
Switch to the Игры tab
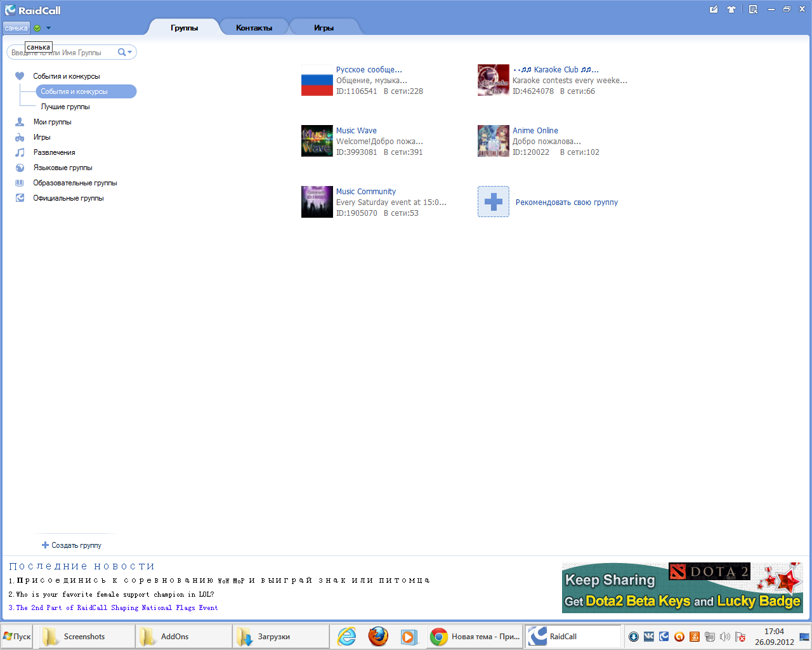[x=324, y=27]
